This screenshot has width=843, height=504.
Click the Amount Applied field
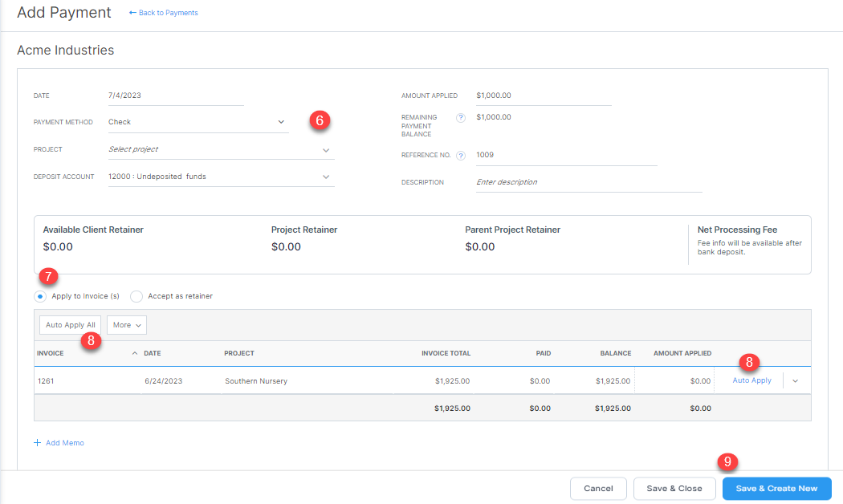(544, 96)
